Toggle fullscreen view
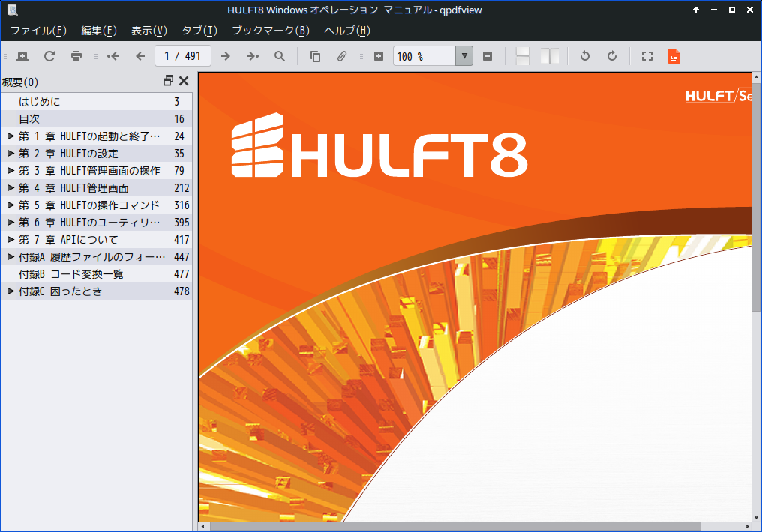 coord(647,56)
